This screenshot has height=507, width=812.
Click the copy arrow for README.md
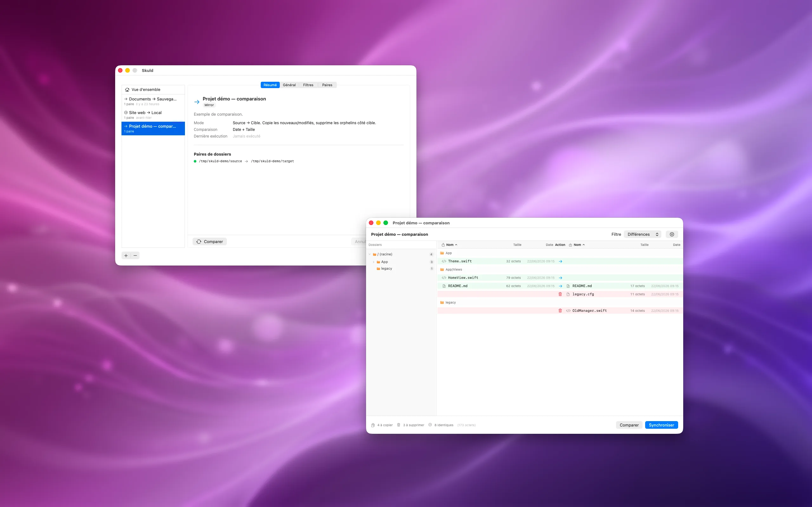pos(560,286)
